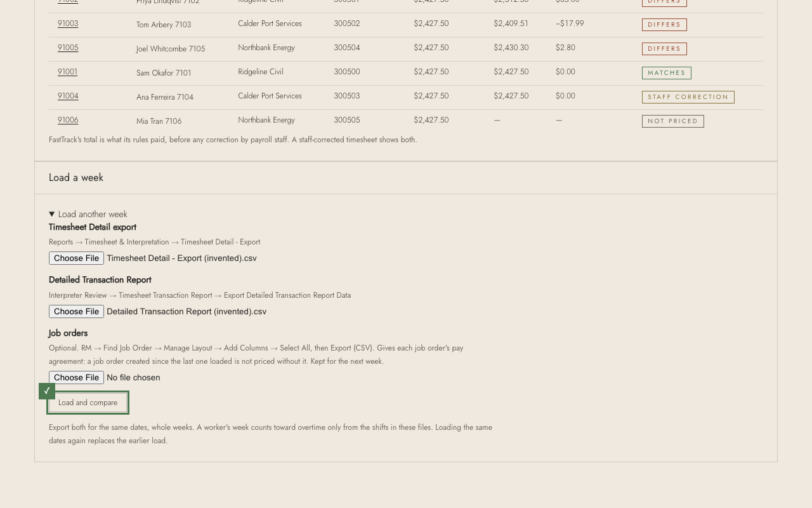
Task: Open timesheet link 91005
Action: point(68,48)
